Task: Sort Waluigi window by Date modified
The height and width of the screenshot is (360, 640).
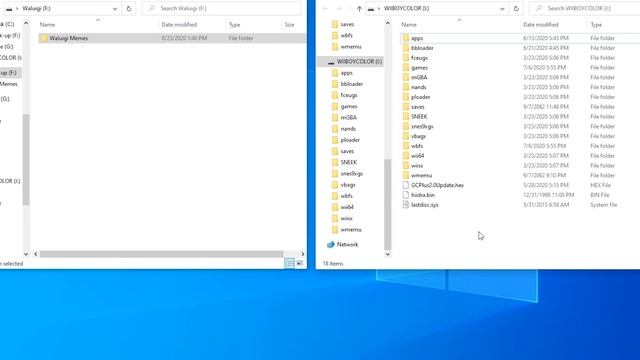Action: 179,24
